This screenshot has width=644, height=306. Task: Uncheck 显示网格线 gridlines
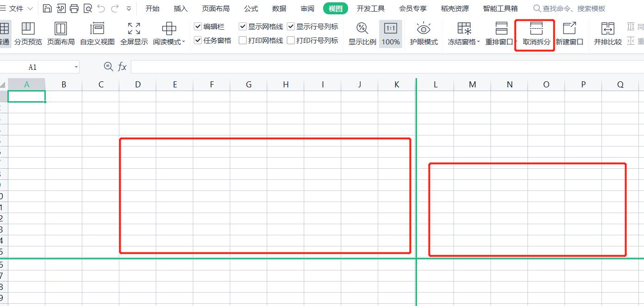[x=243, y=26]
